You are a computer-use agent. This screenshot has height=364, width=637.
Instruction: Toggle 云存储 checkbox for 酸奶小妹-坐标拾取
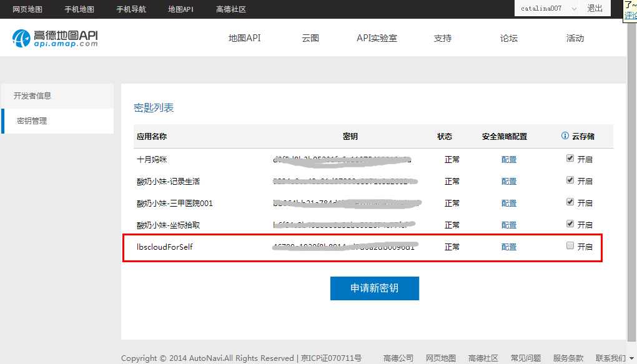click(570, 224)
